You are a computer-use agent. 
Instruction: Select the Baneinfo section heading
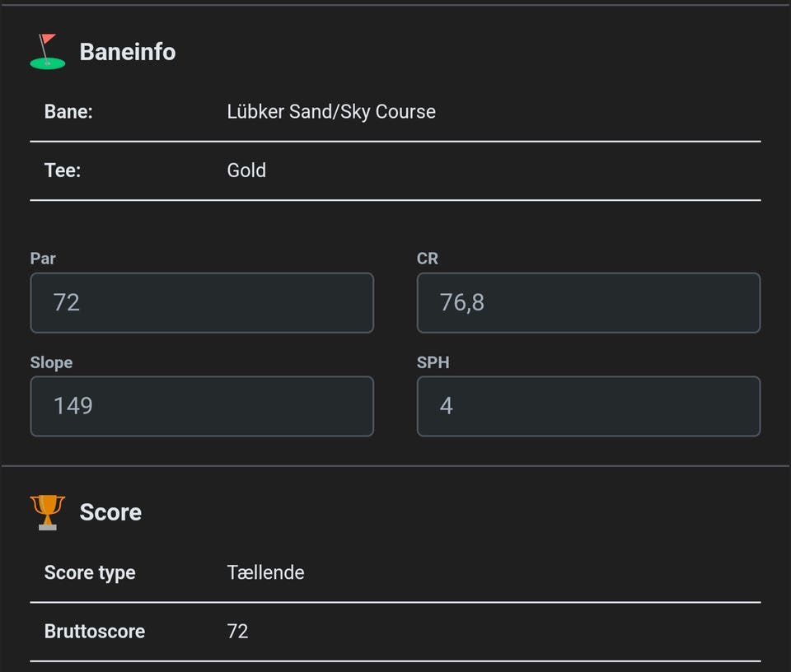tap(127, 52)
